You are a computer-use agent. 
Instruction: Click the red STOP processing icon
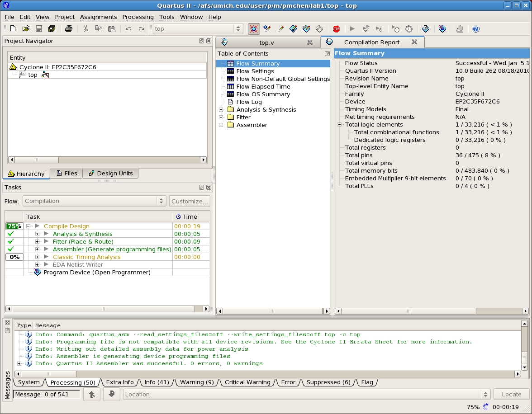tap(336, 29)
